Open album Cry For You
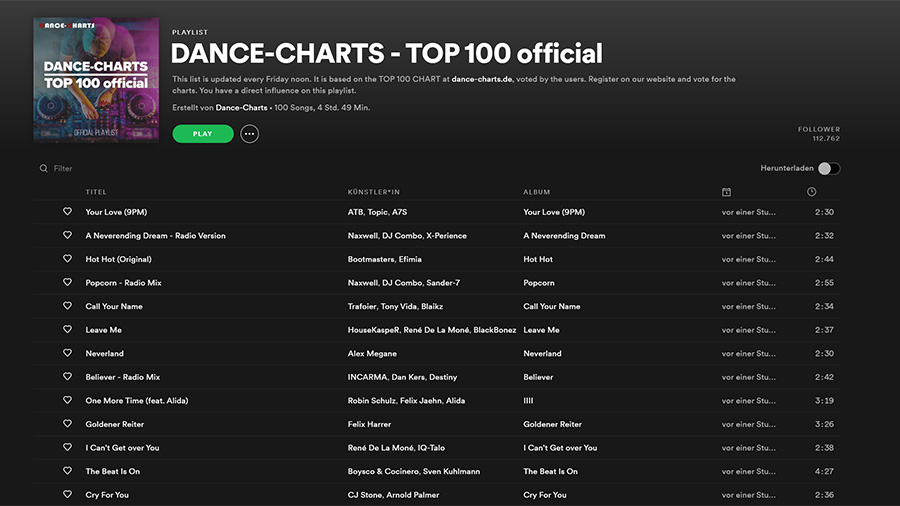900x506 pixels. point(545,495)
